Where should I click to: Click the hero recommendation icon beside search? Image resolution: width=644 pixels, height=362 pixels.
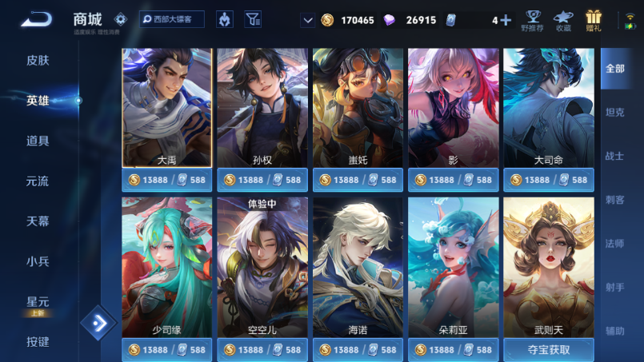225,19
